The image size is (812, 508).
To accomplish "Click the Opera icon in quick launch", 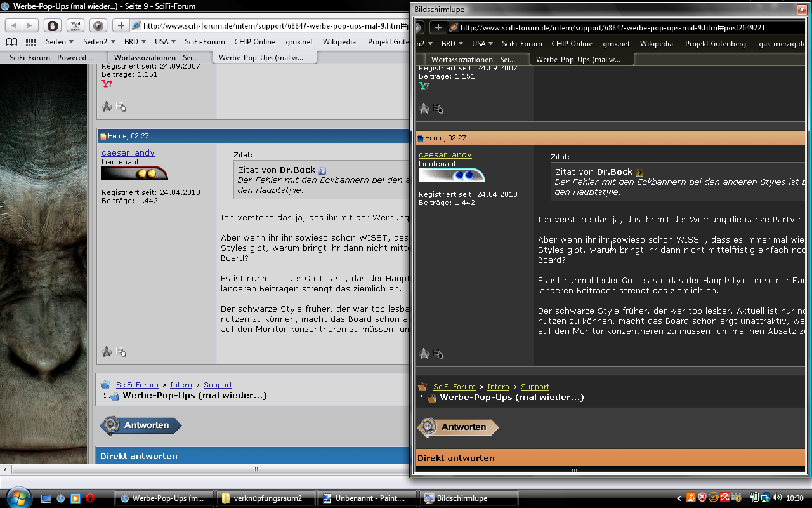I will [x=91, y=498].
